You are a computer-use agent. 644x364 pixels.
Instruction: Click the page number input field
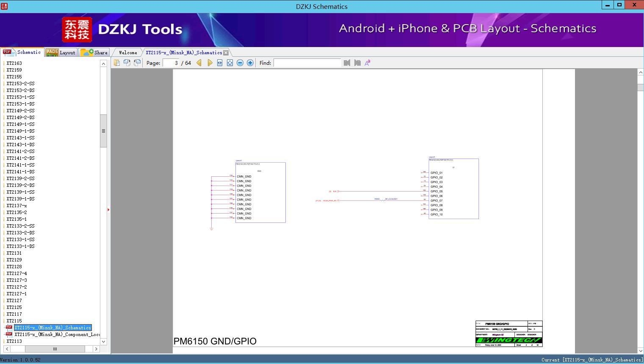(171, 63)
